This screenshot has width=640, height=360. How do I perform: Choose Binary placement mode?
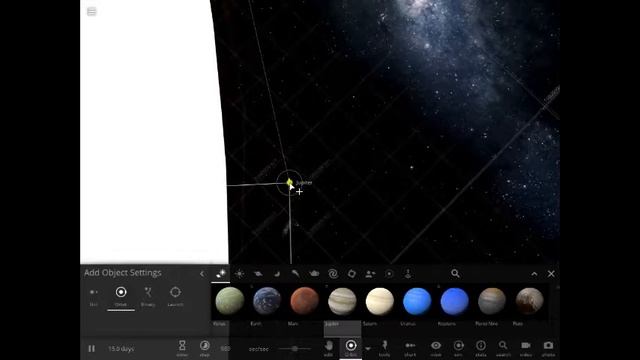coord(148,297)
